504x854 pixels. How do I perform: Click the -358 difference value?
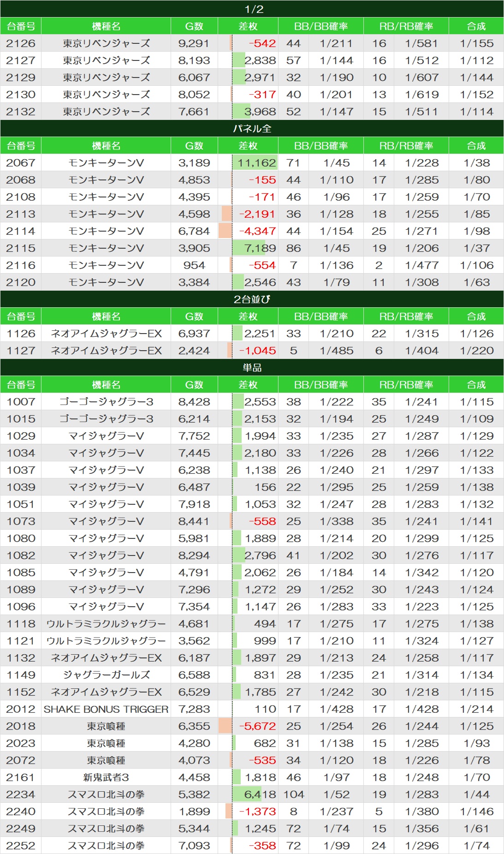click(262, 846)
